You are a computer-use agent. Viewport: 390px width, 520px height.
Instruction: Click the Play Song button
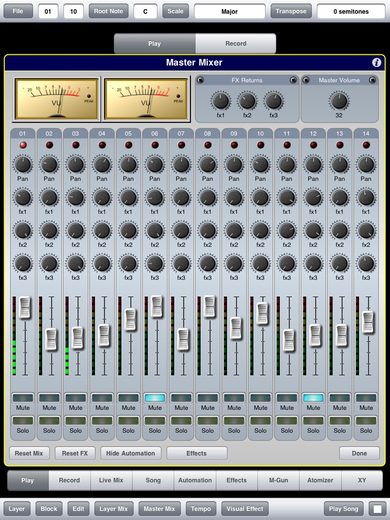click(344, 509)
